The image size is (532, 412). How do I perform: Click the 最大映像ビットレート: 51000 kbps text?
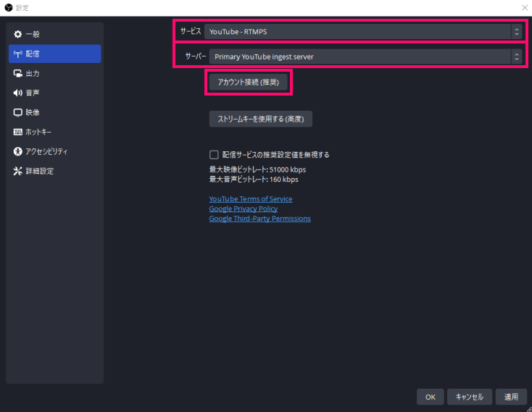click(257, 169)
